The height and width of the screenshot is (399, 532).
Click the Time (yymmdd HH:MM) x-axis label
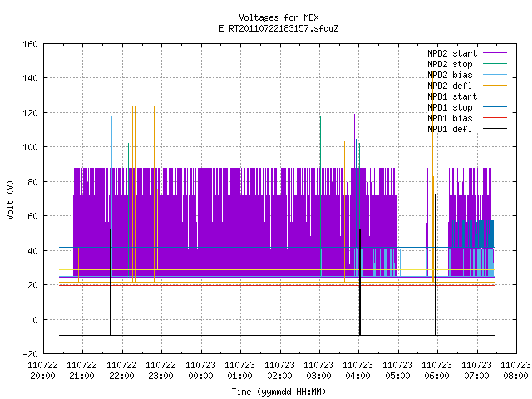tap(278, 392)
